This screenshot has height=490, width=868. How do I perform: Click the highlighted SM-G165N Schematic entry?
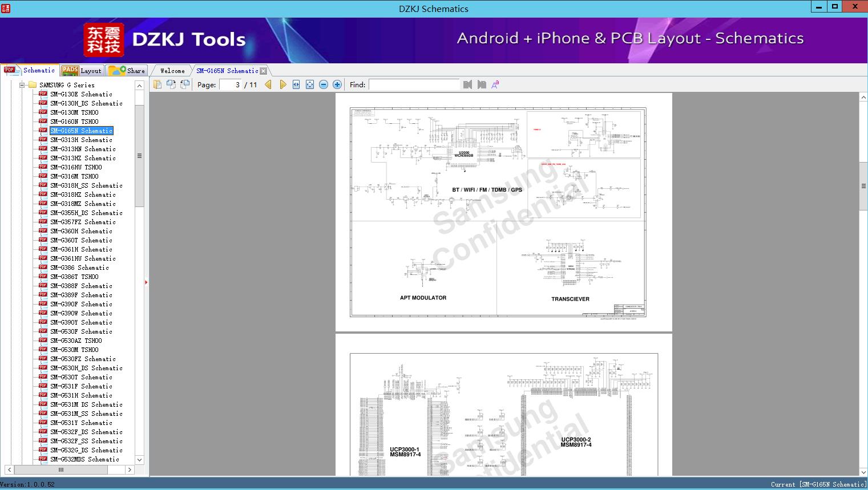coord(81,131)
